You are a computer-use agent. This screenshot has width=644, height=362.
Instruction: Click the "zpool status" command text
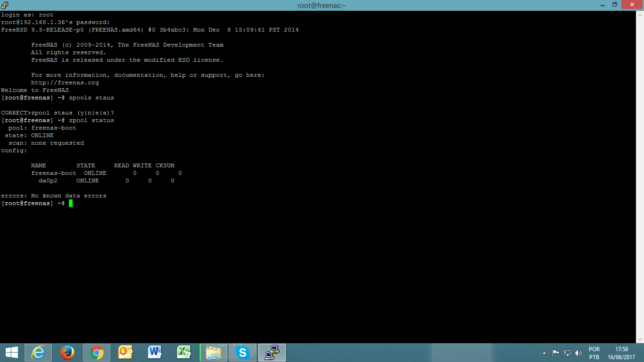click(91, 120)
